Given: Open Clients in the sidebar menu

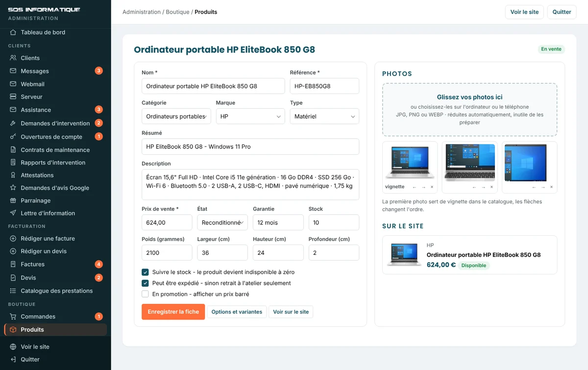Looking at the screenshot, I should point(55,58).
